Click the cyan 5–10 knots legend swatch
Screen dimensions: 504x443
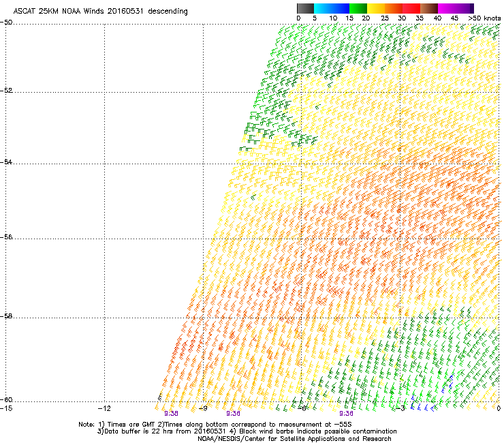point(323,8)
